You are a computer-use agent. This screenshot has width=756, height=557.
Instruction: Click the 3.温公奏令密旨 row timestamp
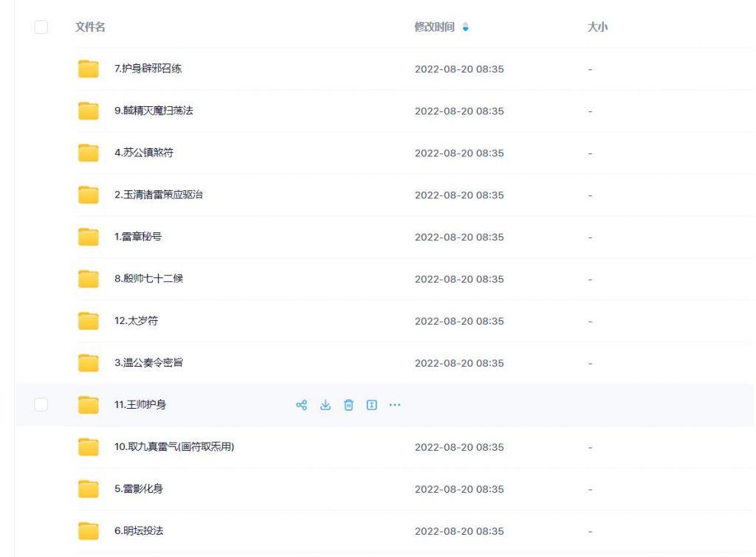click(x=459, y=363)
